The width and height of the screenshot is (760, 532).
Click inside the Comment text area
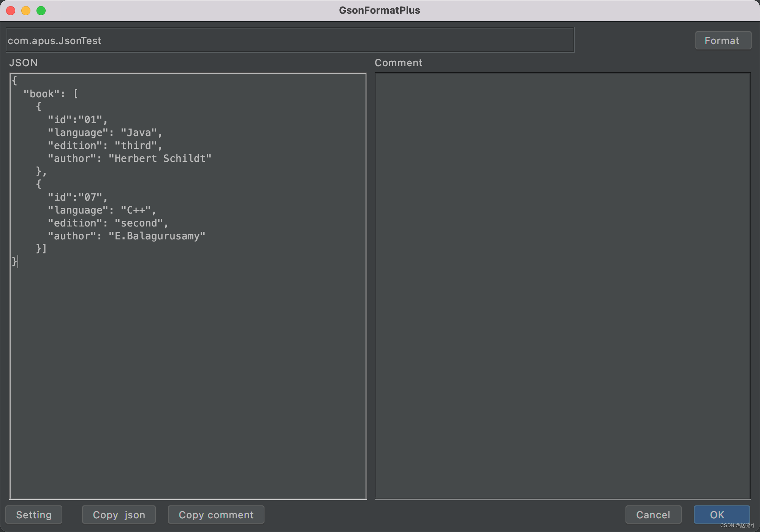point(562,286)
